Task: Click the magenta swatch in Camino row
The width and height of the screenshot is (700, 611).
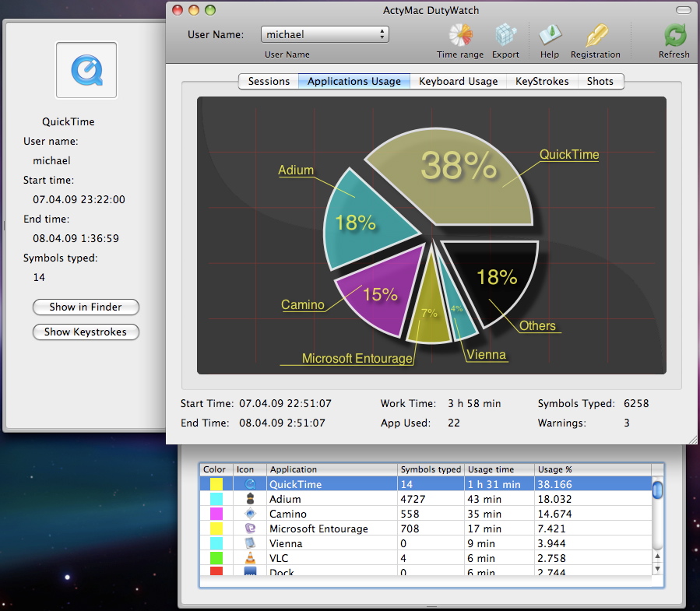Action: click(216, 513)
